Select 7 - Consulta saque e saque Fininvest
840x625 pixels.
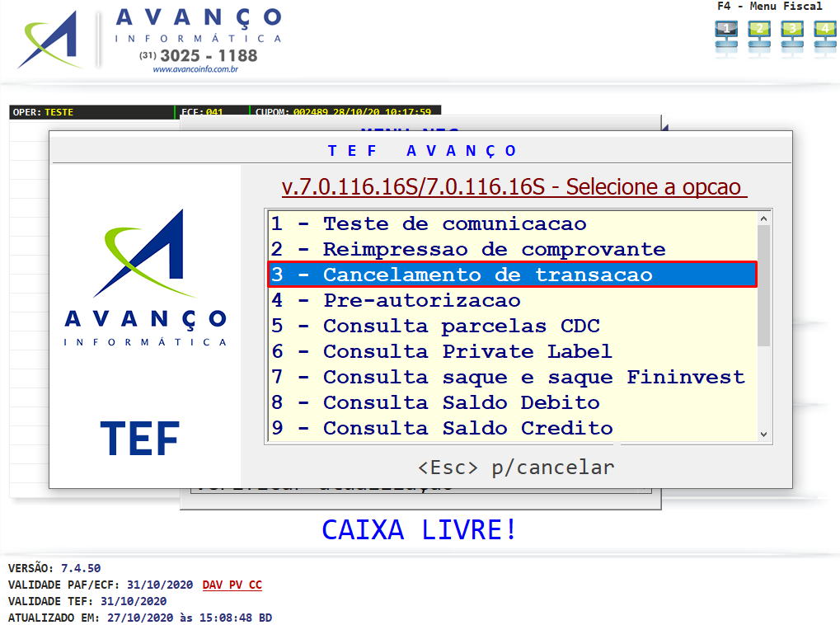coord(512,377)
